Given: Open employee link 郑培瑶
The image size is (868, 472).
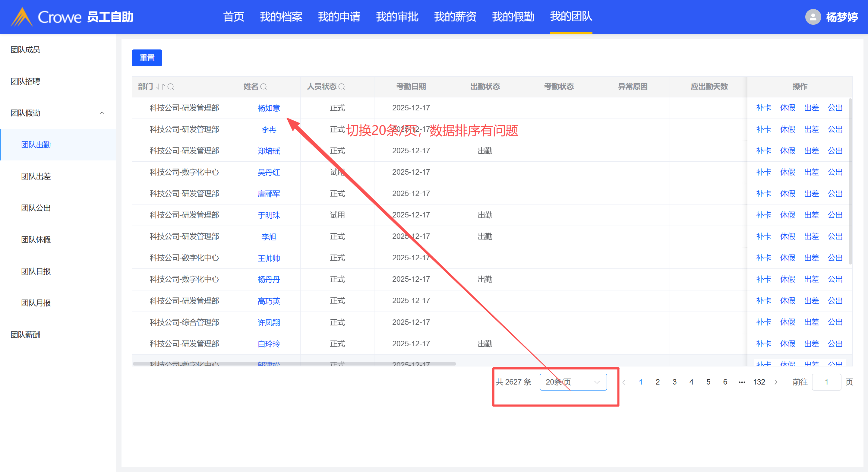Looking at the screenshot, I should pyautogui.click(x=269, y=151).
